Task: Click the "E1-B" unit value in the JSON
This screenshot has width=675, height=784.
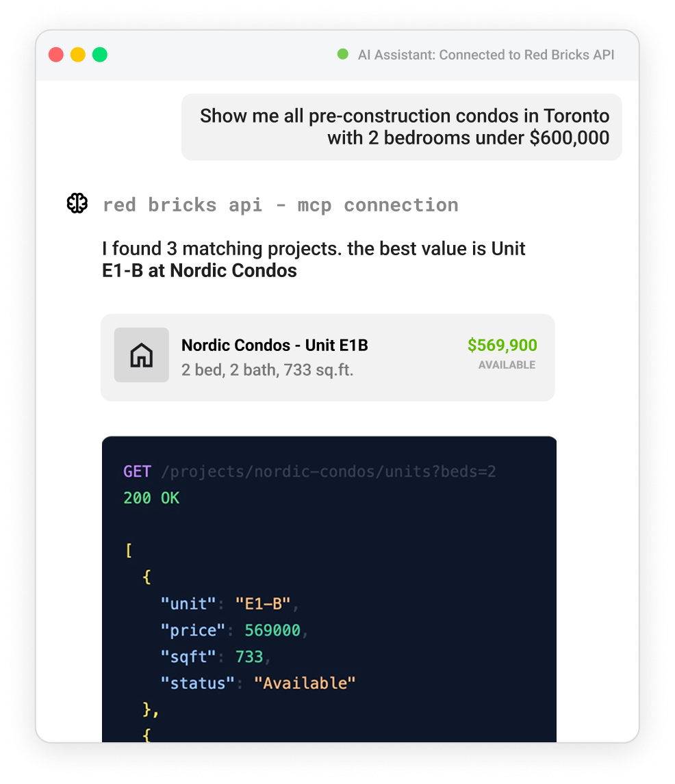Action: 264,604
